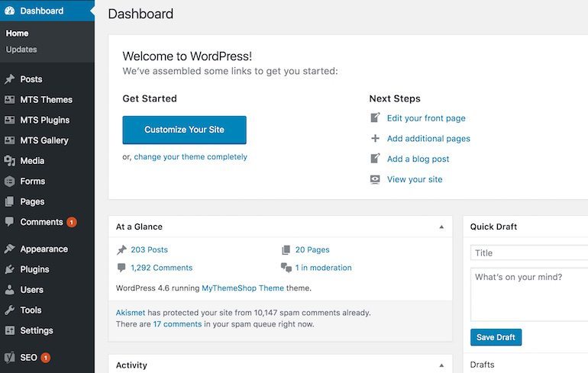The width and height of the screenshot is (588, 373).
Task: Click the Posts pushpin icon in sidebar
Action: pyautogui.click(x=9, y=79)
